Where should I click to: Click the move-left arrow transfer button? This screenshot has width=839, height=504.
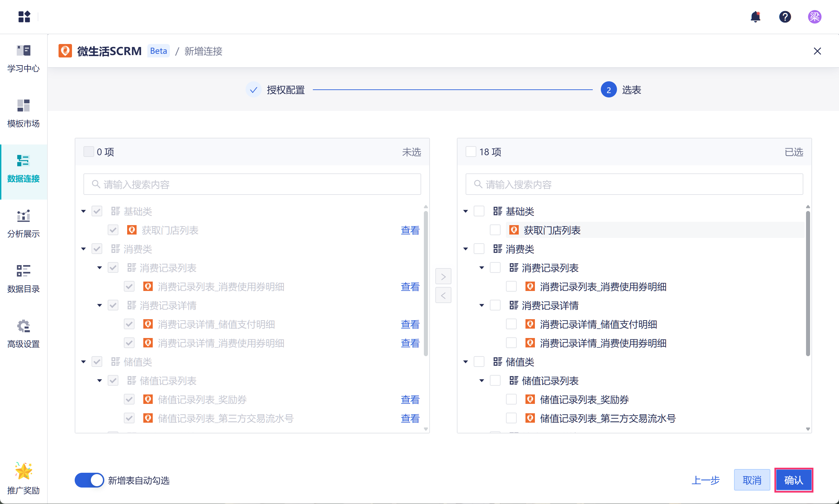point(443,295)
